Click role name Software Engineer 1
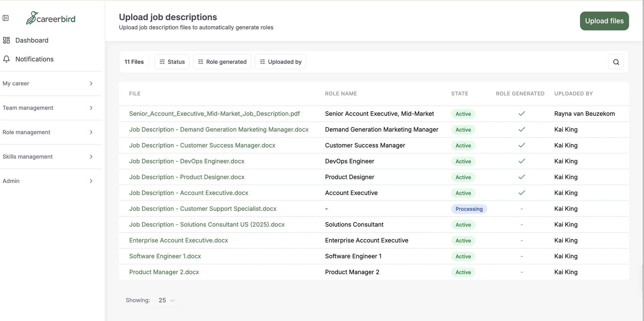 (x=353, y=256)
